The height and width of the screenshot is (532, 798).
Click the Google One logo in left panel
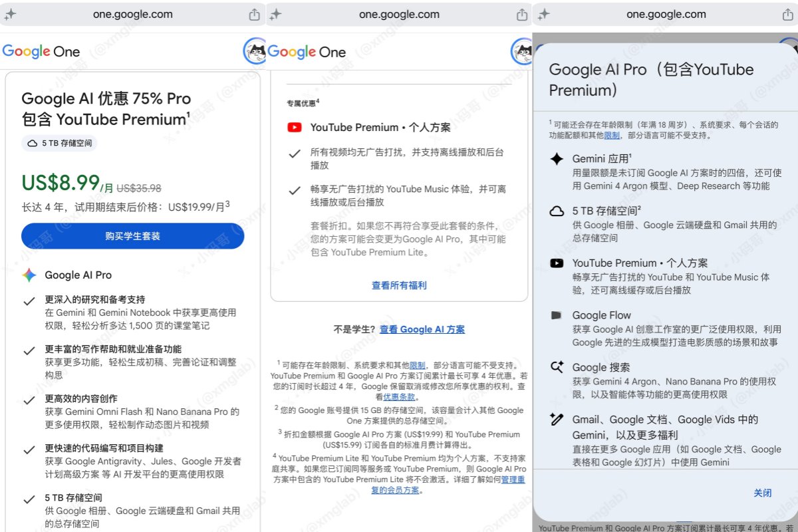pyautogui.click(x=41, y=51)
